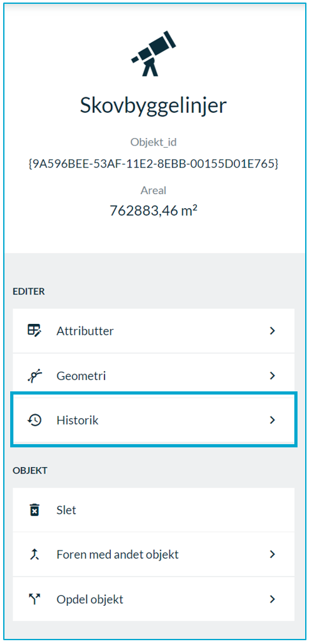Click the Geometri curve-edit icon
Image resolution: width=316 pixels, height=644 pixels.
(34, 375)
